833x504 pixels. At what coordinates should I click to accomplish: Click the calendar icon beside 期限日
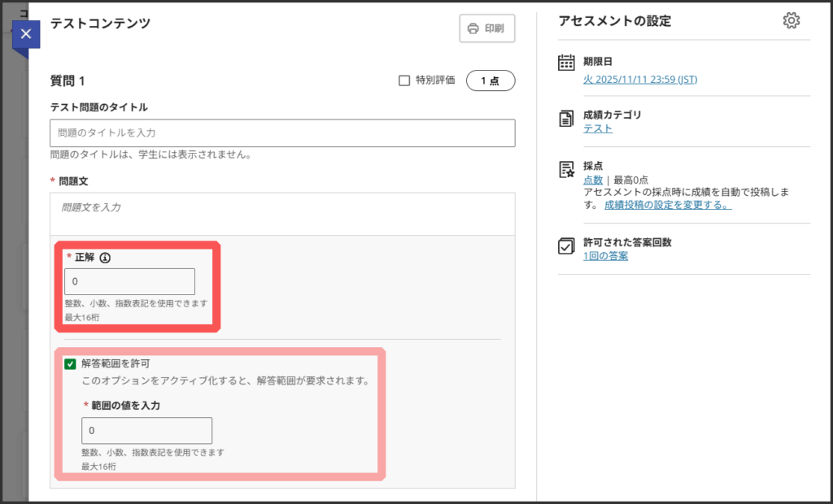(566, 63)
